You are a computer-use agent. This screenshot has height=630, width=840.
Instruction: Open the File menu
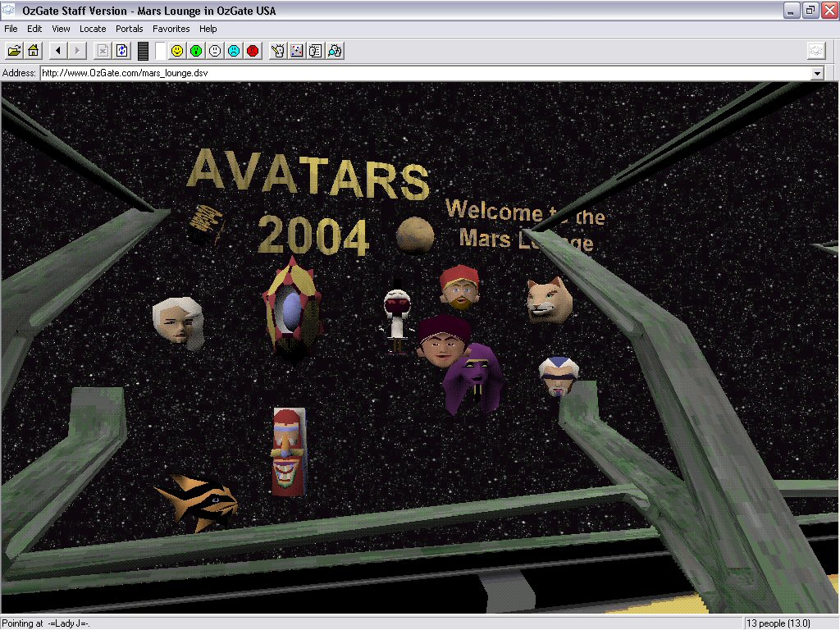[11, 29]
